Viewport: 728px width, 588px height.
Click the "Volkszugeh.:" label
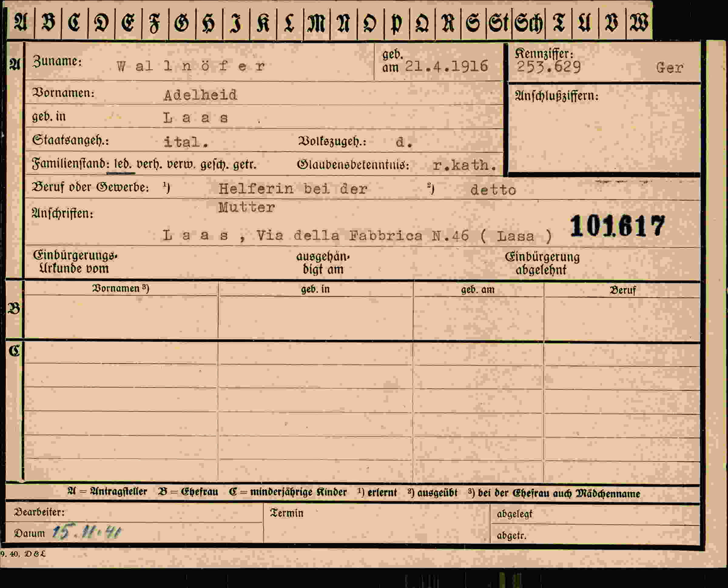(332, 141)
